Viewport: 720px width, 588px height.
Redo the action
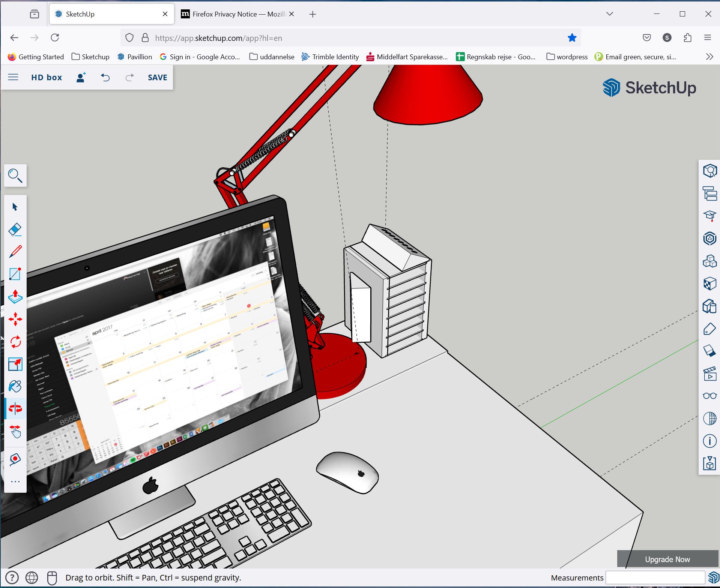click(x=129, y=77)
